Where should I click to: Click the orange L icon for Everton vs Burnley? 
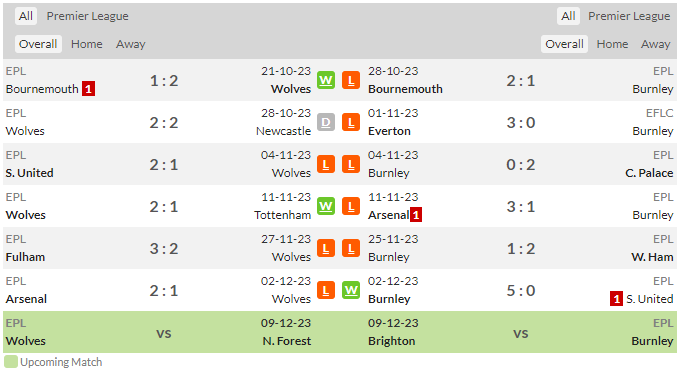click(351, 122)
